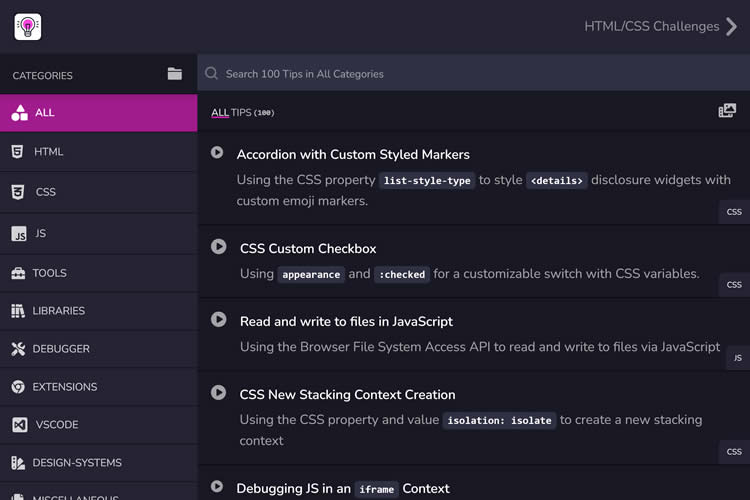The height and width of the screenshot is (500, 750).
Task: Select the CSS category in sidebar
Action: tap(45, 192)
